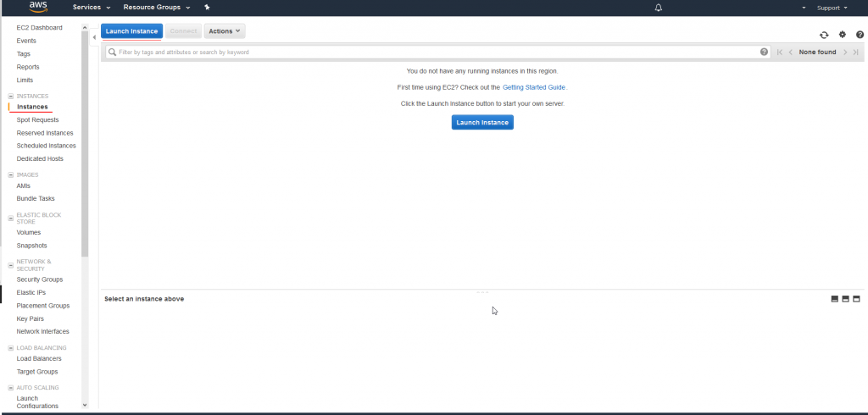Click the pin shortcuts icon in header
The width and height of the screenshot is (868, 415).
click(207, 7)
